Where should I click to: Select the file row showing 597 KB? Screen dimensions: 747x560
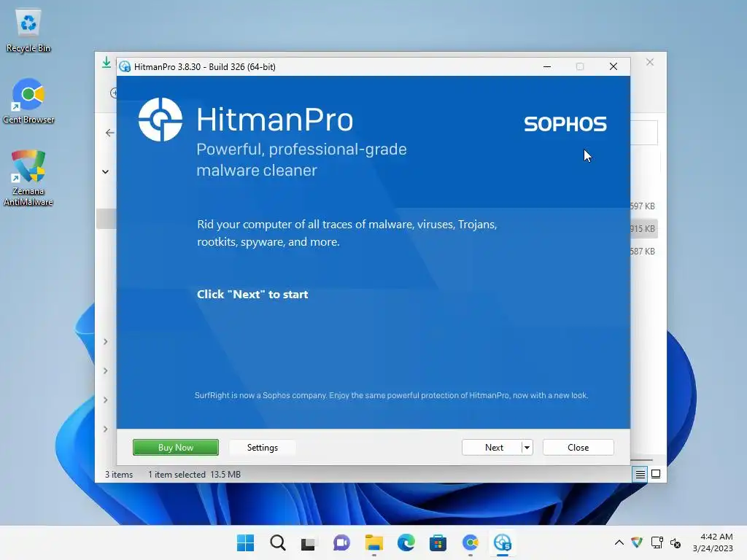[x=643, y=206]
